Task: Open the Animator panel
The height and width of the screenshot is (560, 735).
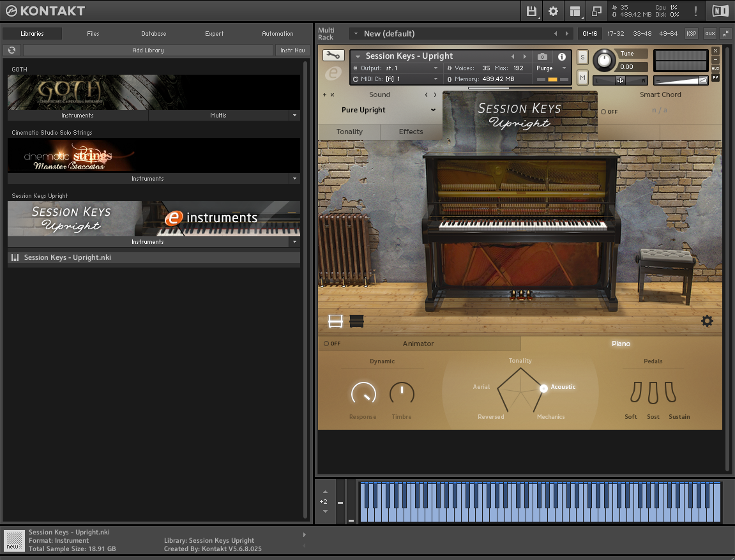Action: coord(418,344)
